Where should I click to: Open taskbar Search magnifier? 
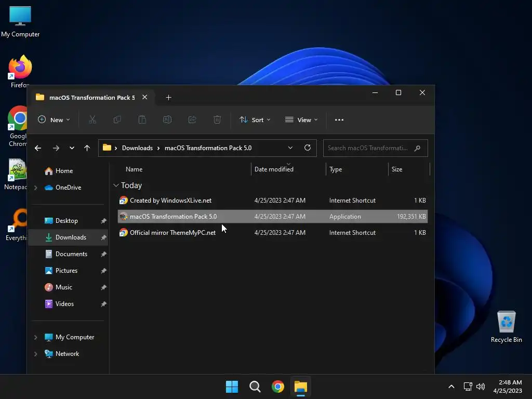coord(255,387)
